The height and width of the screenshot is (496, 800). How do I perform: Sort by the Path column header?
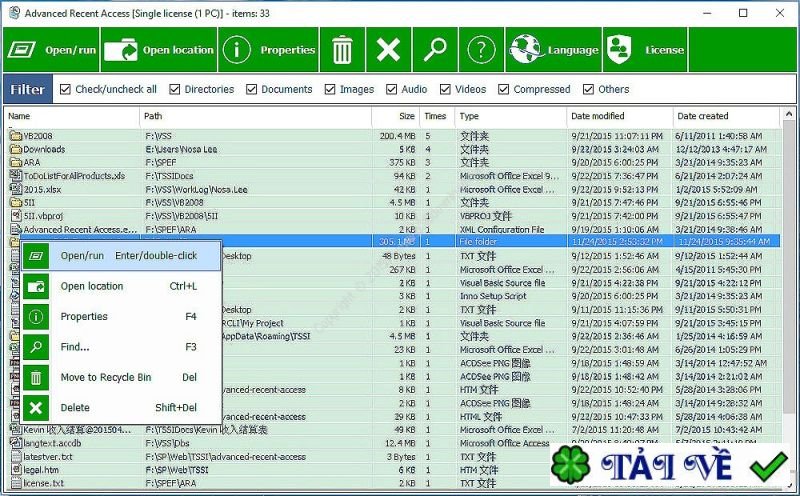click(x=255, y=116)
